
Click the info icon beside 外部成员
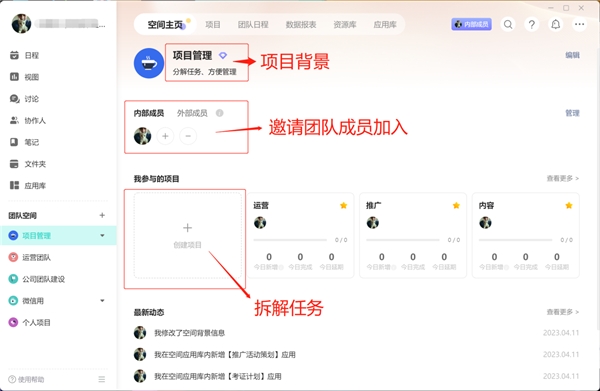point(220,113)
